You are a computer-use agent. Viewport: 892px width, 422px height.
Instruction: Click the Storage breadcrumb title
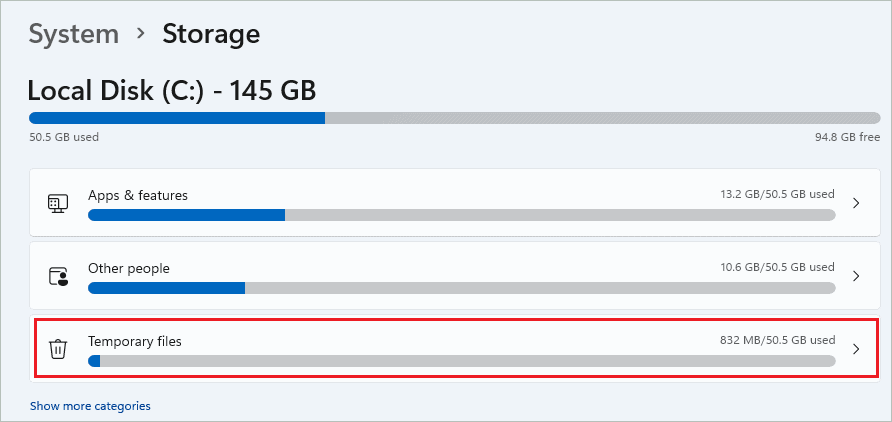pos(211,34)
